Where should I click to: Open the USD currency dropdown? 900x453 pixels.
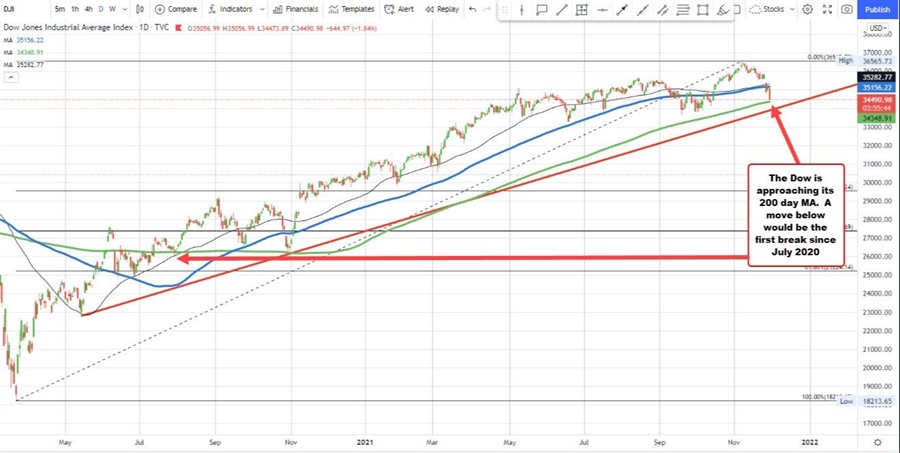click(877, 28)
